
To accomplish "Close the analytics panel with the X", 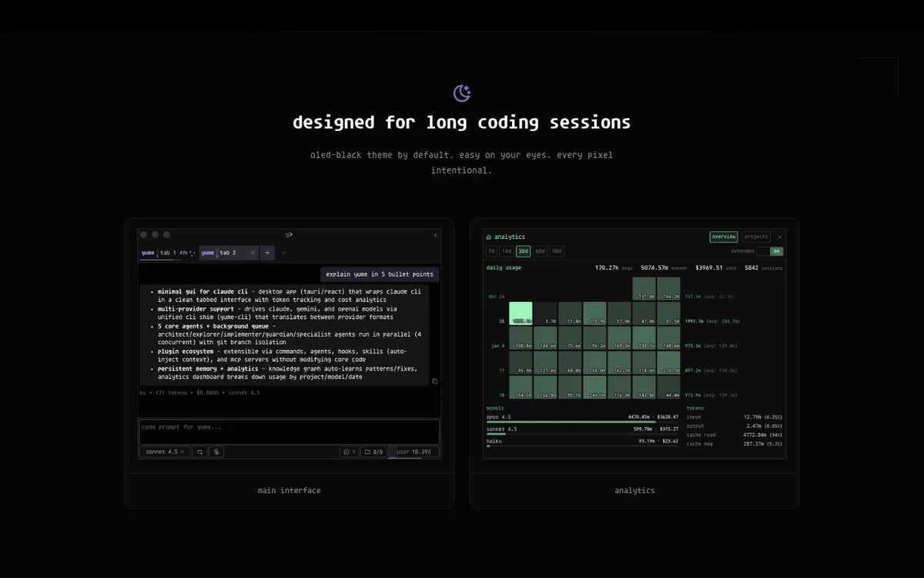I will 779,237.
